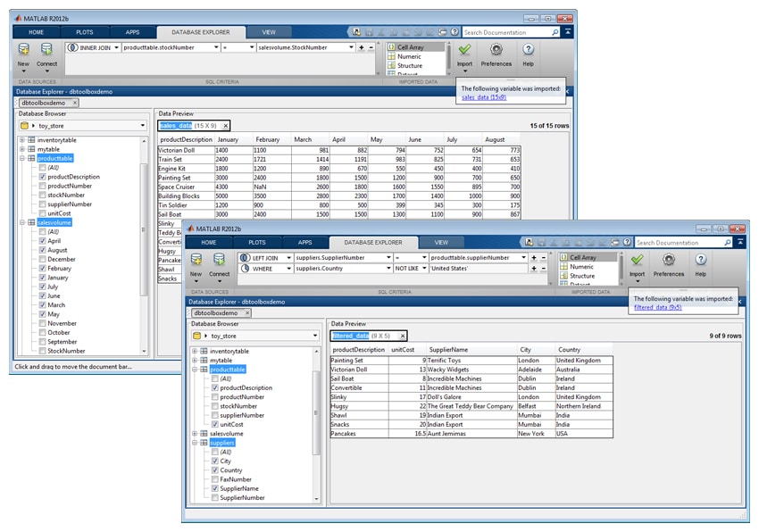
Task: Expand the inventorytable node in back window
Action: click(x=21, y=140)
